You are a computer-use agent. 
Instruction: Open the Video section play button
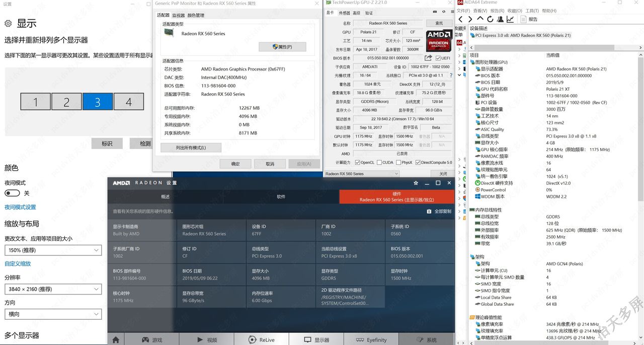point(207,339)
